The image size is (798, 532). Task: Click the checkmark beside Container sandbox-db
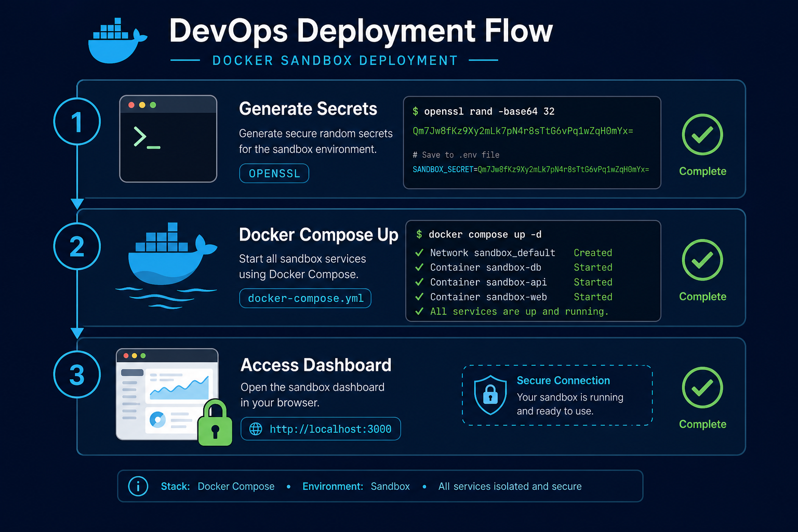click(x=419, y=268)
